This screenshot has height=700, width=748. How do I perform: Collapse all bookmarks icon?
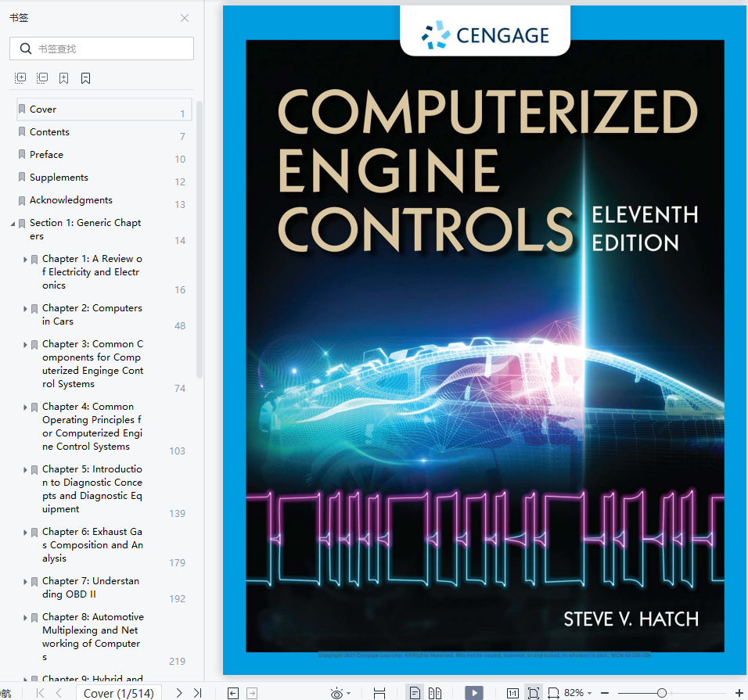click(x=42, y=77)
